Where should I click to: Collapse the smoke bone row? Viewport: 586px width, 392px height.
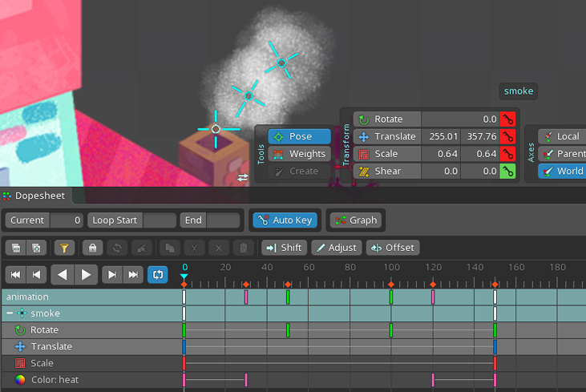(9, 313)
